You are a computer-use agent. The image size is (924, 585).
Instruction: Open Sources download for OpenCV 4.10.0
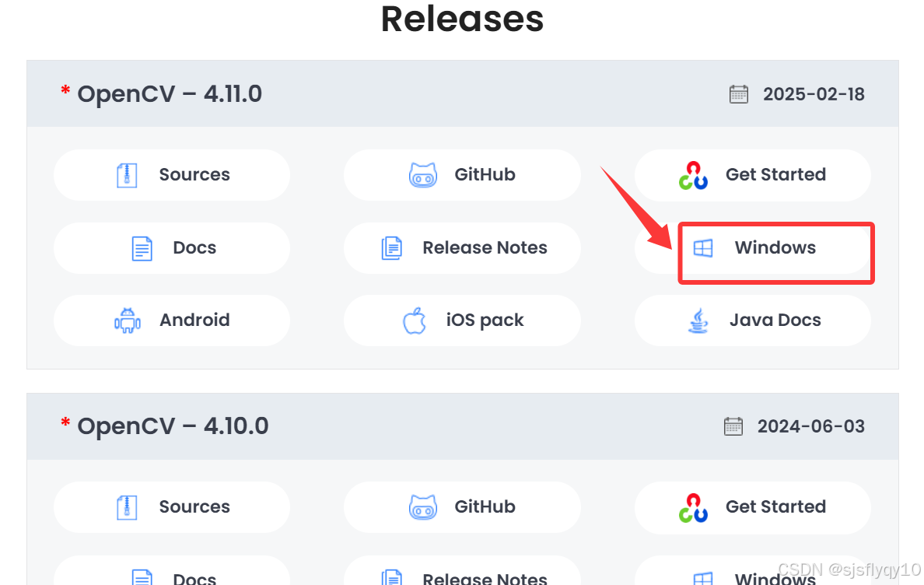171,507
